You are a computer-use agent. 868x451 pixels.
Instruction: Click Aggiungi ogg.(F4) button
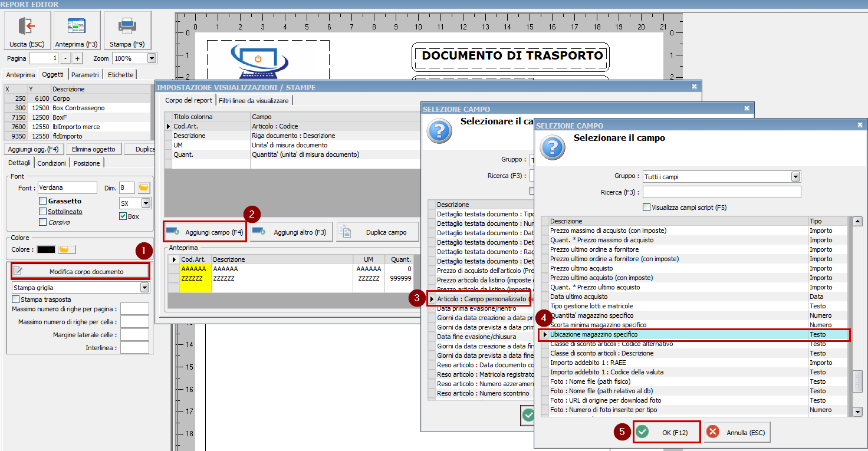34,149
